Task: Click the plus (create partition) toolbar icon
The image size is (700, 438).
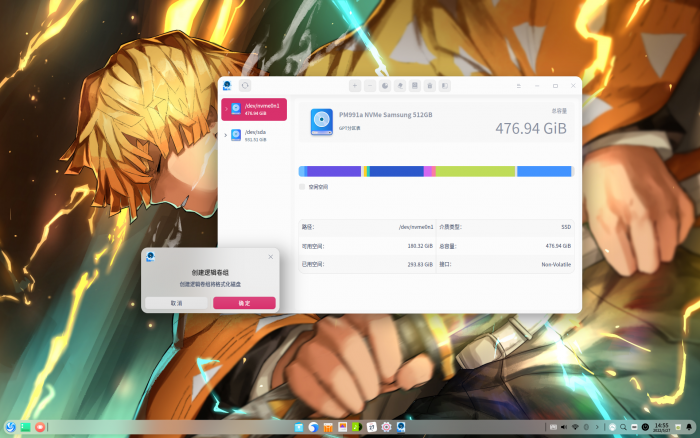Action: [x=354, y=86]
